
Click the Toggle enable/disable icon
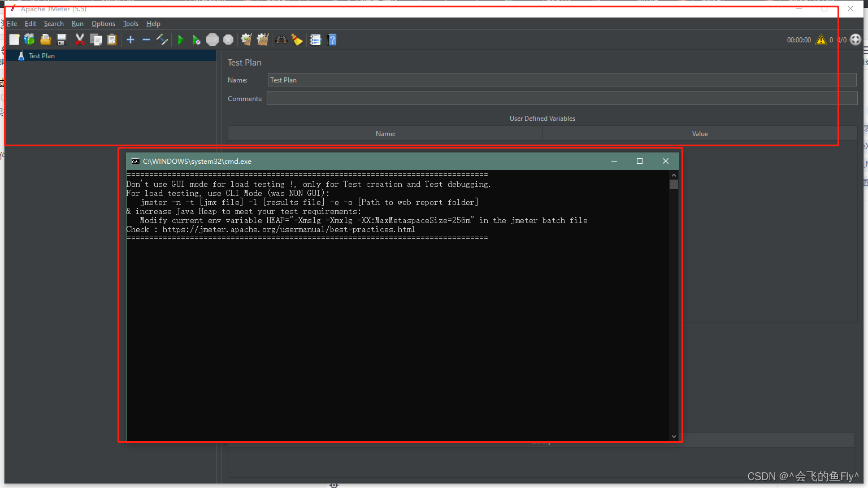click(x=162, y=40)
